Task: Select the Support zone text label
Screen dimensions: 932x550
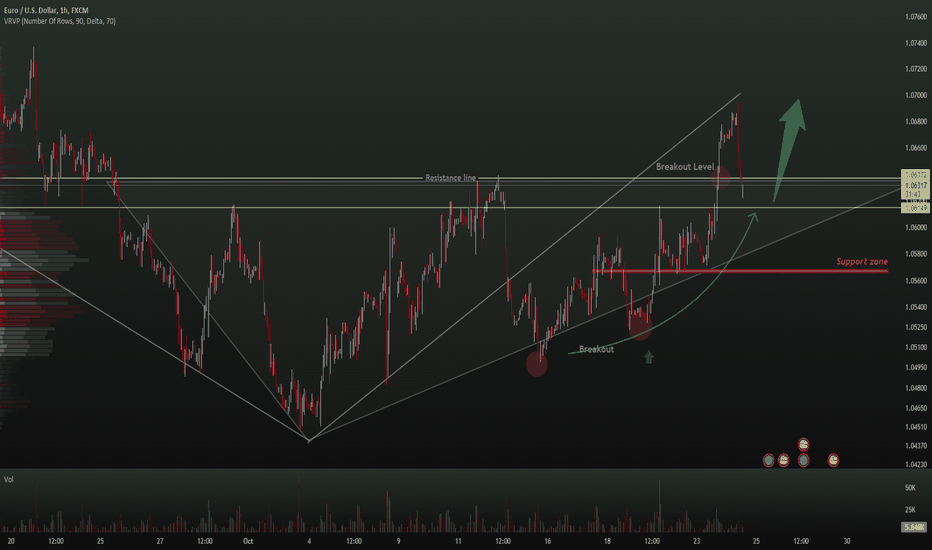Action: pos(862,262)
